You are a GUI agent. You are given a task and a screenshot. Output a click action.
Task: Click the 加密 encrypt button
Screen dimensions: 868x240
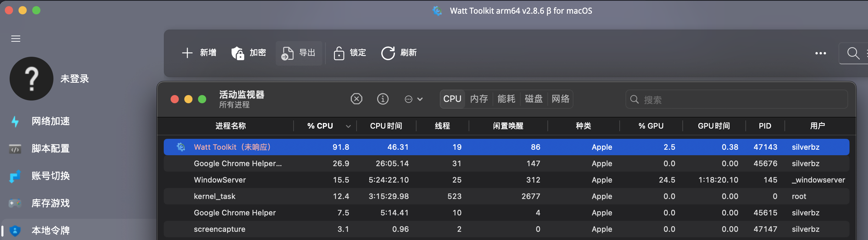pyautogui.click(x=249, y=53)
